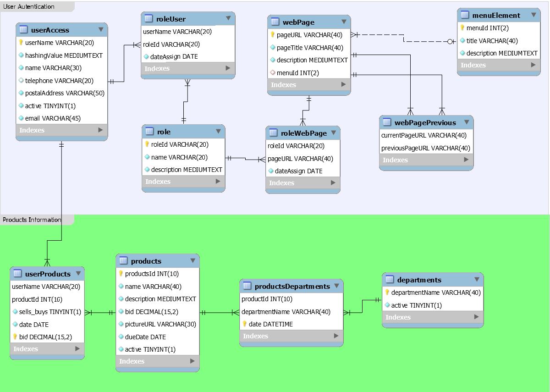Open the header dropdown arrow on roleUser
This screenshot has height=392, width=550.
pyautogui.click(x=228, y=19)
